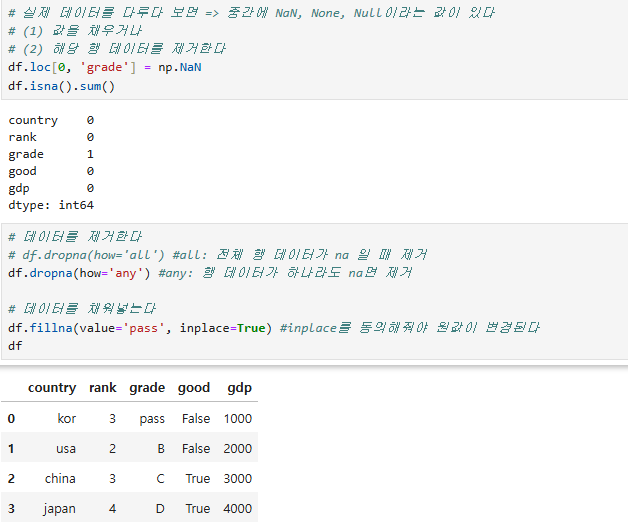Click the 'gdp' column header in table
Viewport: 628px width, 522px height.
pyautogui.click(x=240, y=388)
